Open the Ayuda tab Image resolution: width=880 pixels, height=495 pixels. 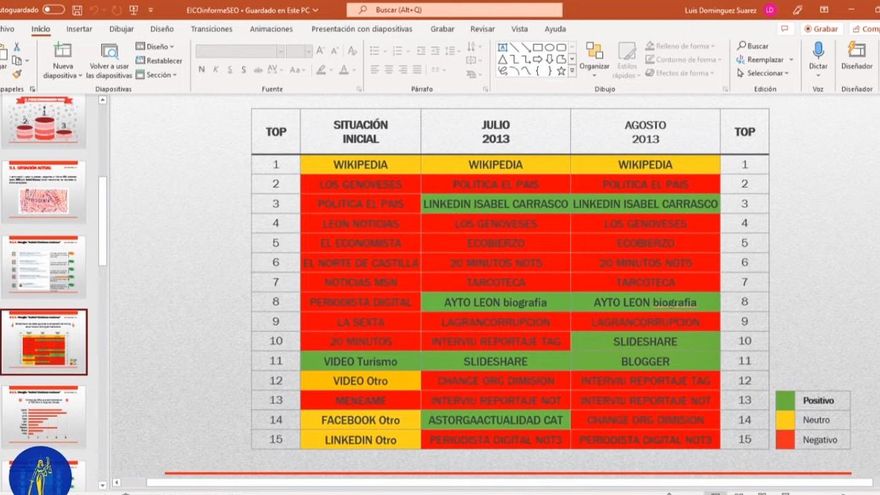coord(555,29)
